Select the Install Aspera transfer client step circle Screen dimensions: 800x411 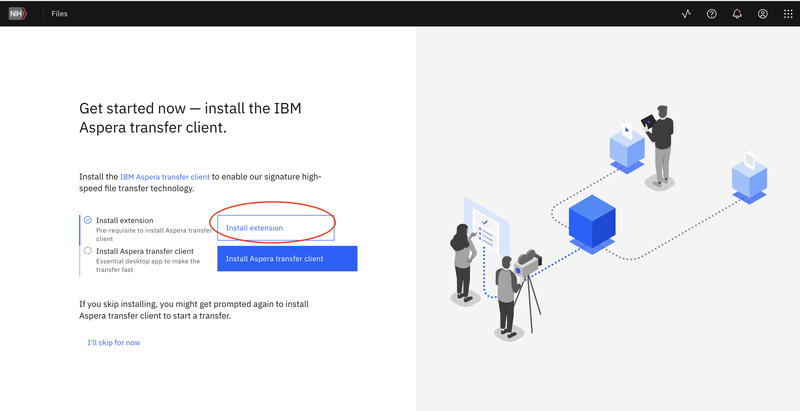(88, 251)
